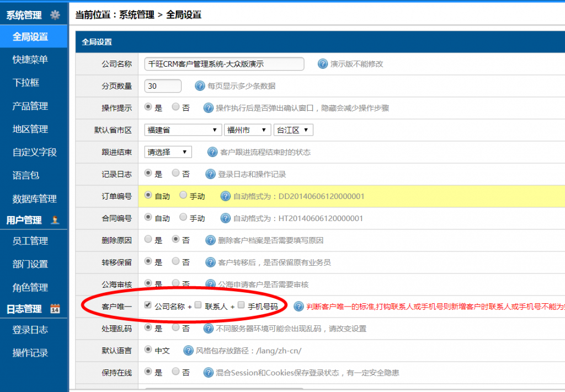Click the help icon in 合同编号 row
This screenshot has height=392, width=565.
coord(225,218)
